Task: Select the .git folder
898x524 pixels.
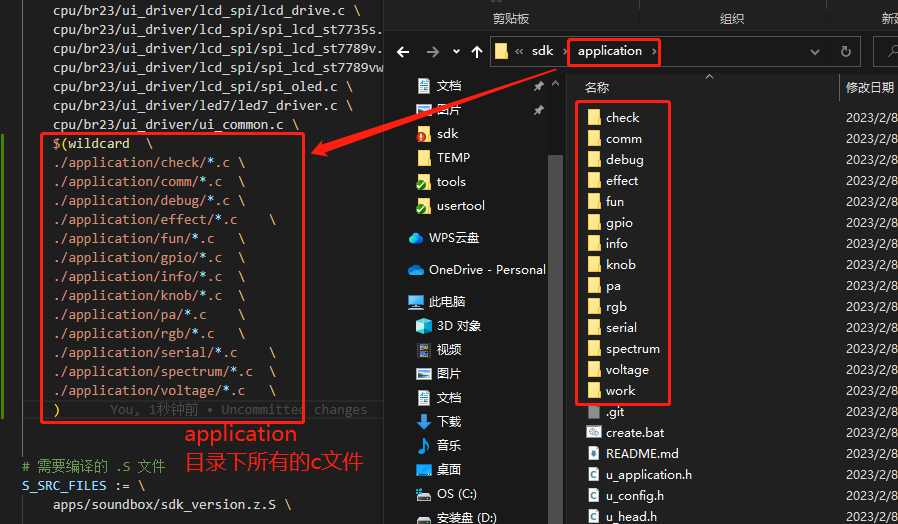Action: coord(606,412)
